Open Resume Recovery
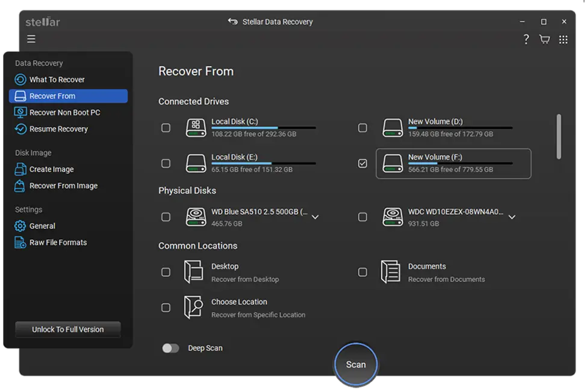 click(58, 129)
